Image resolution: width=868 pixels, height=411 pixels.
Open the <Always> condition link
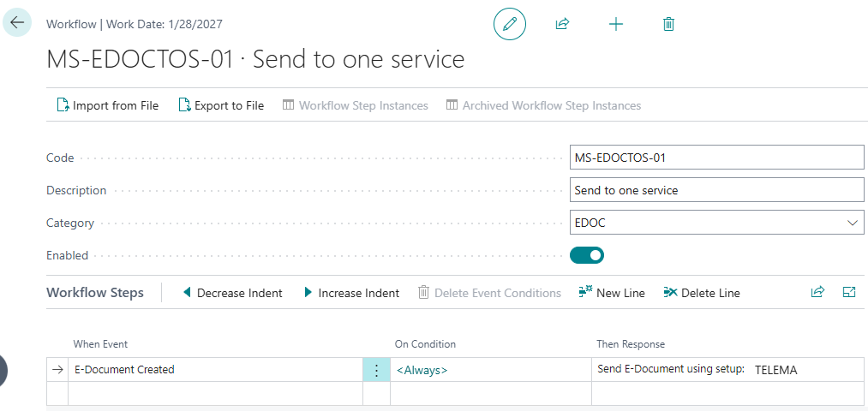pyautogui.click(x=422, y=370)
